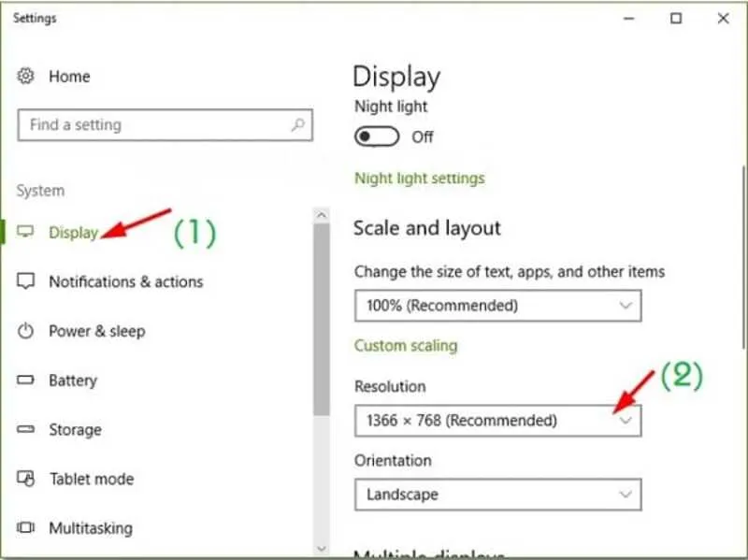This screenshot has height=560, width=748.
Task: Click the Tablet mode icon
Action: point(26,479)
